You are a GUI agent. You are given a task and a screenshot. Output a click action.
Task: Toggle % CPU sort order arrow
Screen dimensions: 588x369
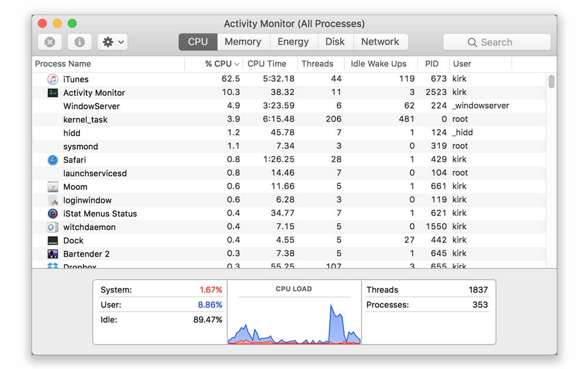[x=237, y=64]
